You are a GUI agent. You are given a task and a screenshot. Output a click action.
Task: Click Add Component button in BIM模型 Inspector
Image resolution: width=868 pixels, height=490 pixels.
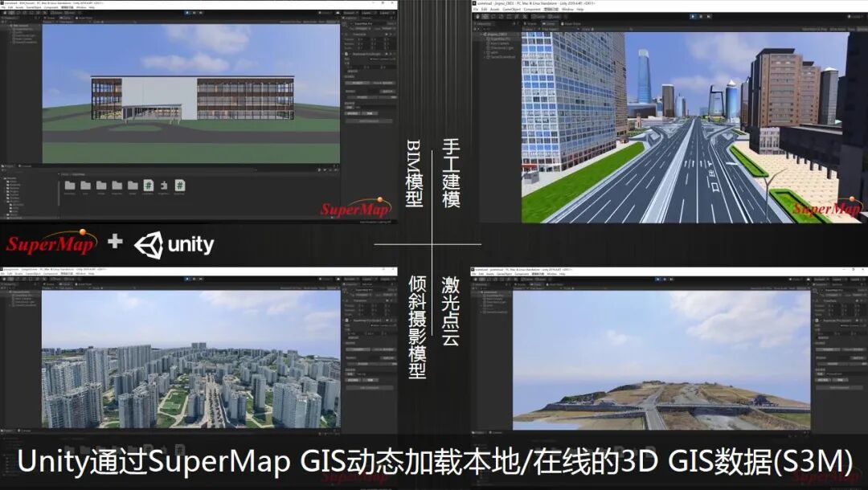[369, 120]
